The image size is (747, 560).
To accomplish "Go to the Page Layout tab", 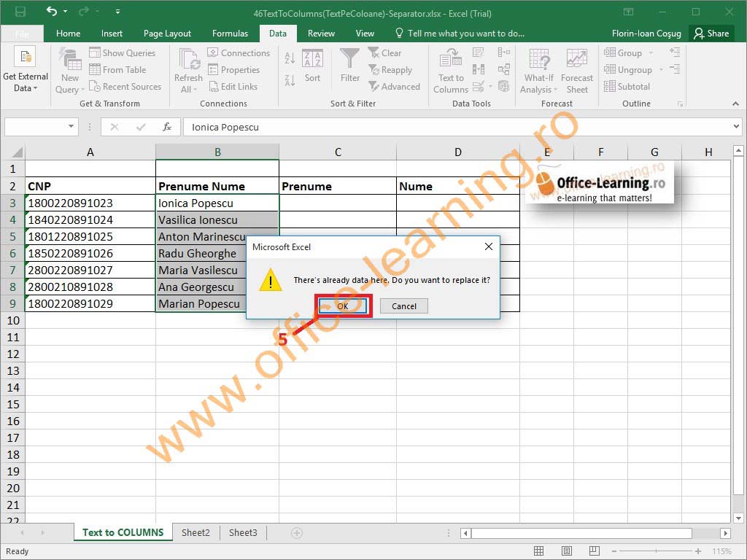I will pos(167,34).
